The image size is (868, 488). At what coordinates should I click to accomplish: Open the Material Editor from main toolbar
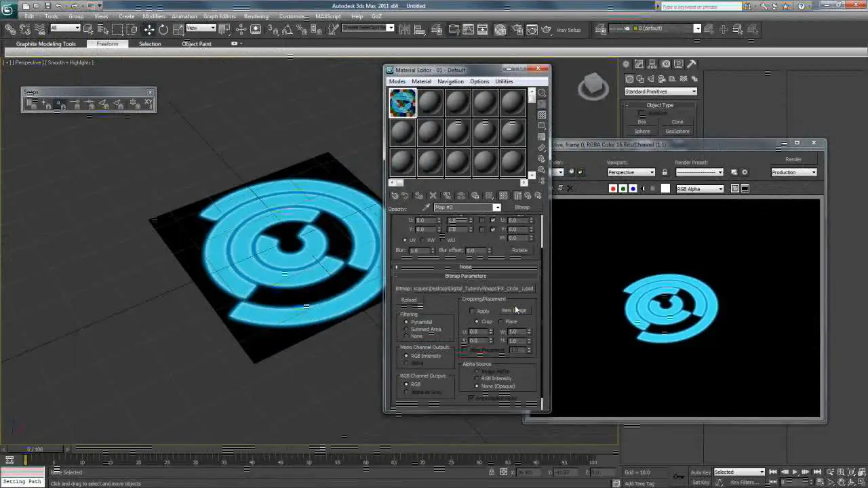500,29
